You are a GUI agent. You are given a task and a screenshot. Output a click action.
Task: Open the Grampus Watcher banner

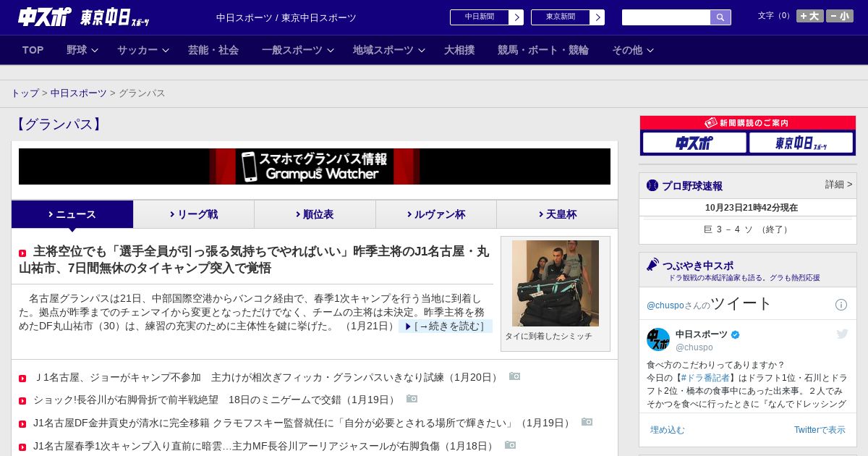[315, 166]
